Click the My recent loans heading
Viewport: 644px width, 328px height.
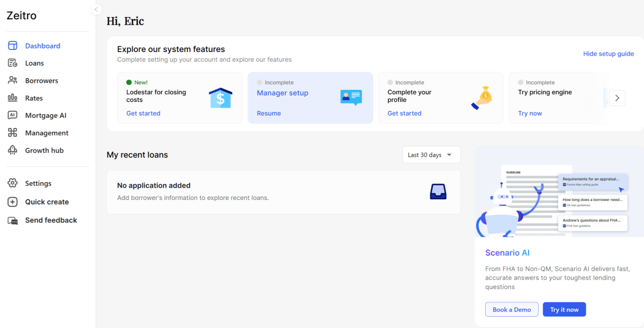coord(137,155)
